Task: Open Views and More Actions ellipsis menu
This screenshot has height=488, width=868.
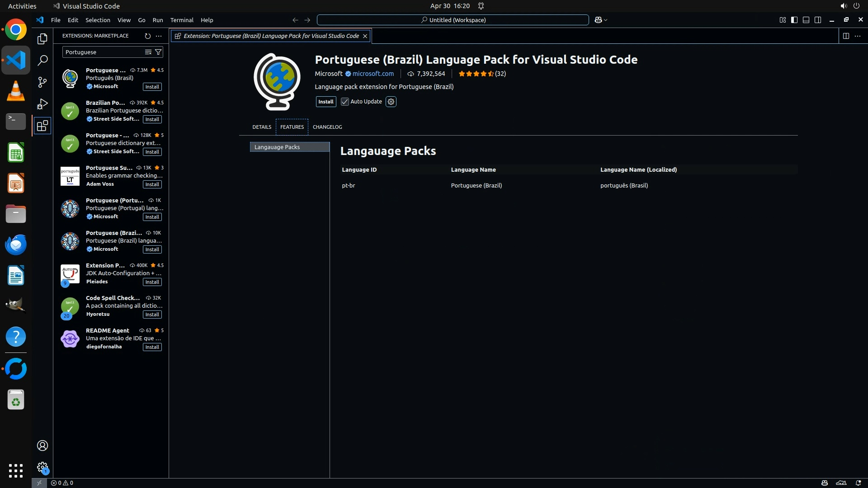Action: (159, 36)
